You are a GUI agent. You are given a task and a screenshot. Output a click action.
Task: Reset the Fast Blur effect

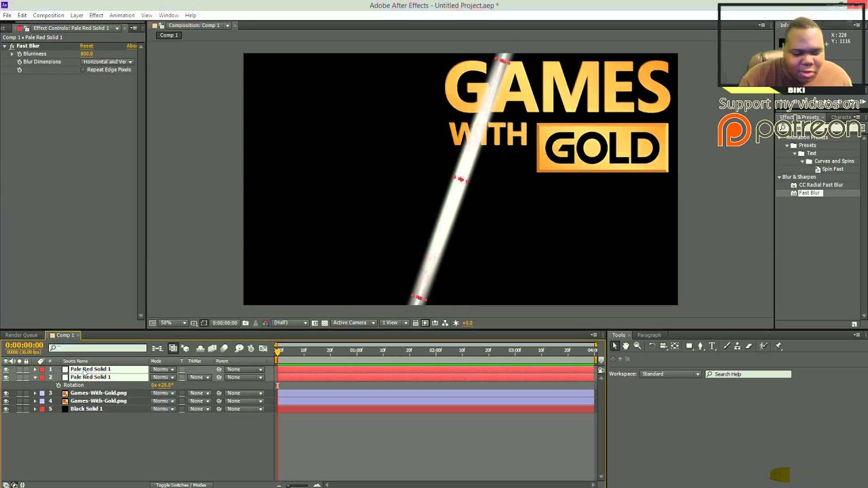86,46
